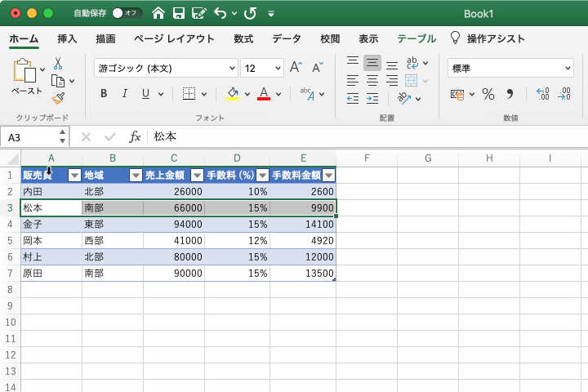
Task: Open the 校閲 ribbon tab
Action: click(330, 38)
